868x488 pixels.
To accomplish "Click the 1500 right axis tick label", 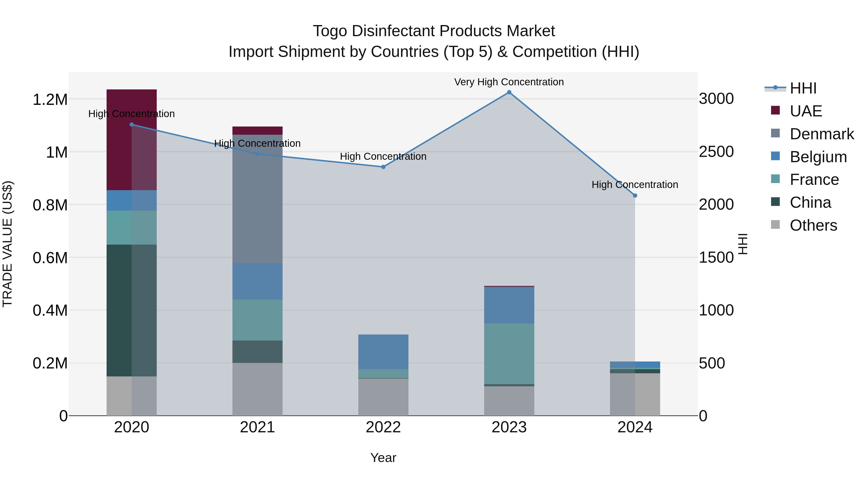I will 716,258.
